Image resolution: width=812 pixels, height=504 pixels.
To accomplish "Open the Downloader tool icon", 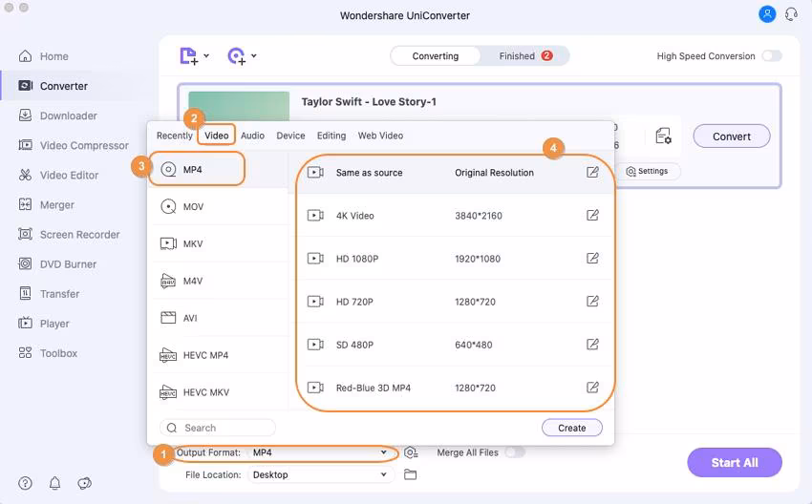I will click(x=25, y=115).
